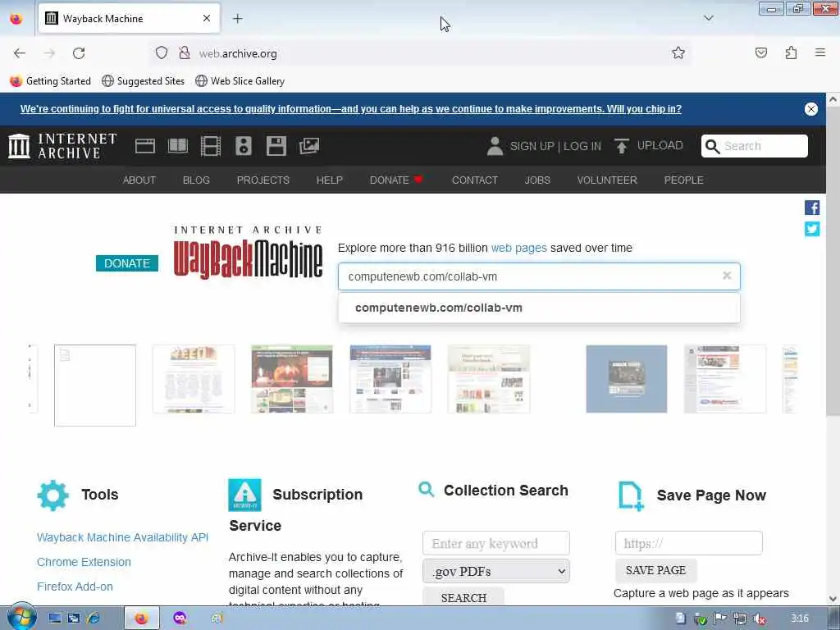Share on Facebook icon
This screenshot has width=840, height=630.
click(x=811, y=208)
